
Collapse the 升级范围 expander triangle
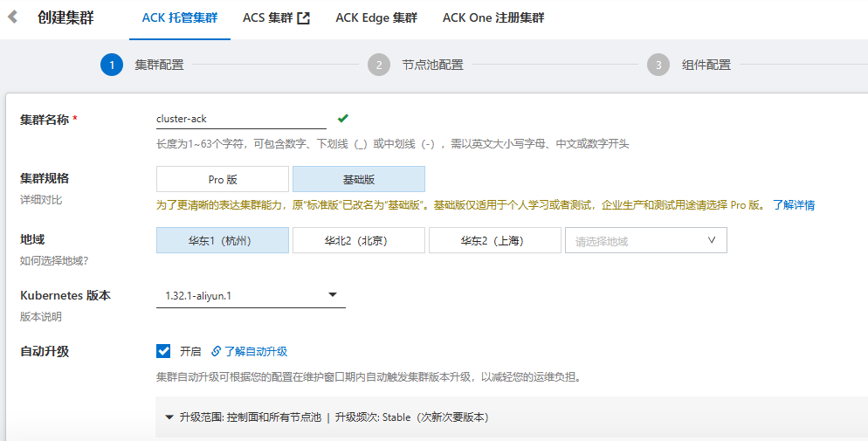pos(169,417)
